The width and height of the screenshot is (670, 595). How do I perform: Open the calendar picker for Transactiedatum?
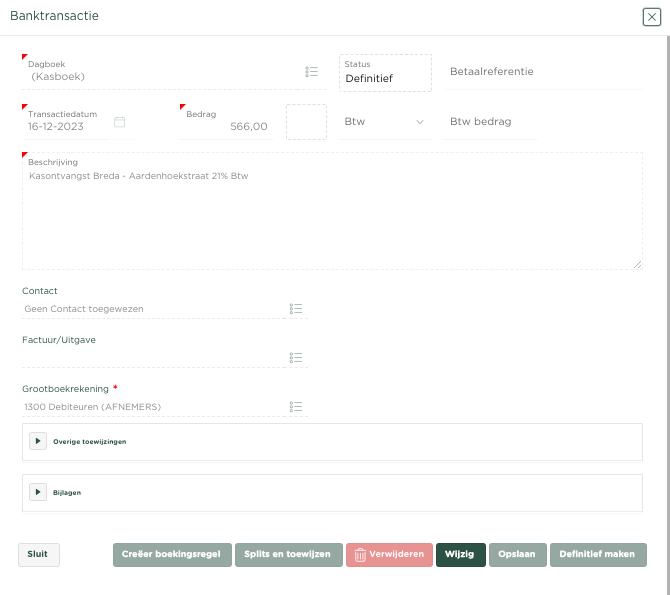click(x=120, y=122)
